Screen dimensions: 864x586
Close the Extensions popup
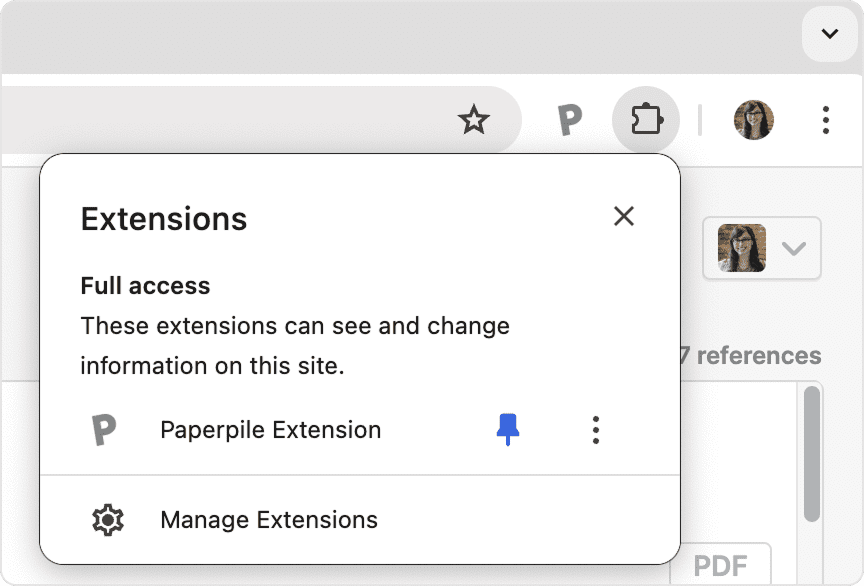pos(624,216)
